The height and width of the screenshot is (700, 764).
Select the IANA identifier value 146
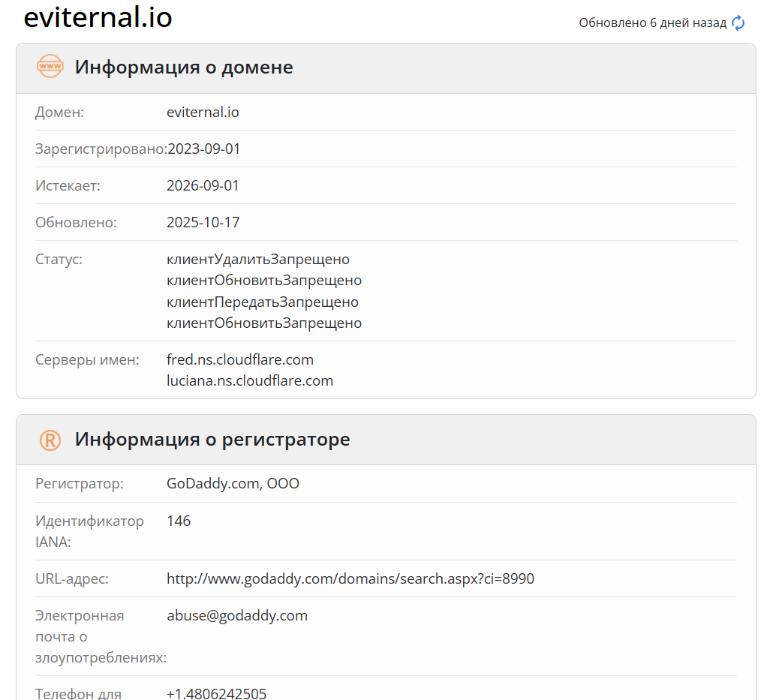tap(179, 520)
